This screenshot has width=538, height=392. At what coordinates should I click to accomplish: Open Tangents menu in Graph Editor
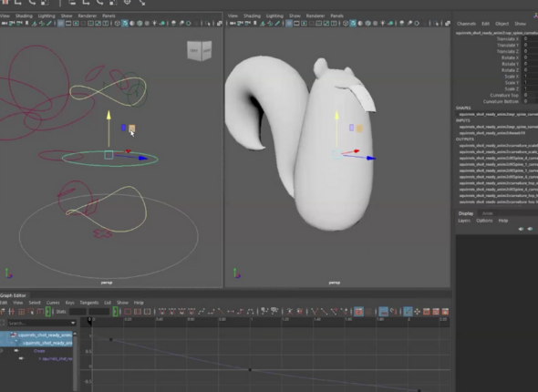(x=89, y=303)
